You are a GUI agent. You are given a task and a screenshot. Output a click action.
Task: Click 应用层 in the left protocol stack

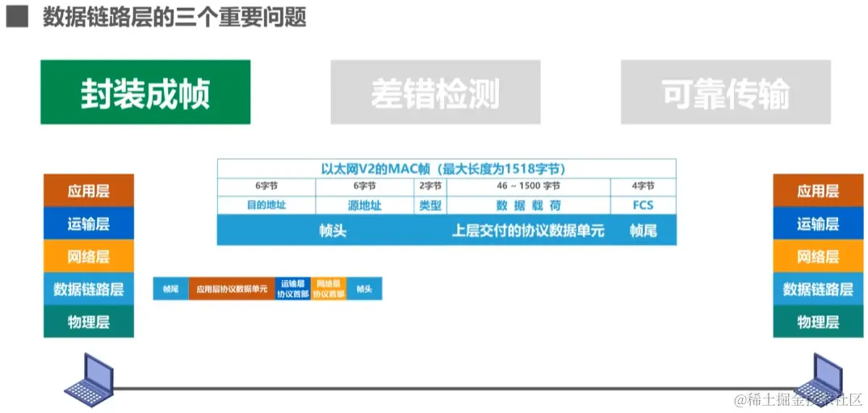(89, 190)
